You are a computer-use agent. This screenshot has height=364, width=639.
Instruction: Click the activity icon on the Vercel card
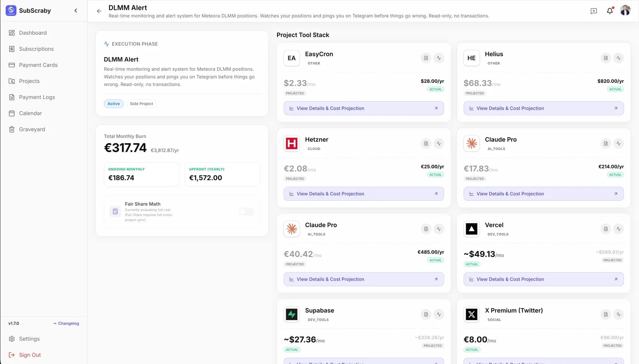[x=619, y=229]
